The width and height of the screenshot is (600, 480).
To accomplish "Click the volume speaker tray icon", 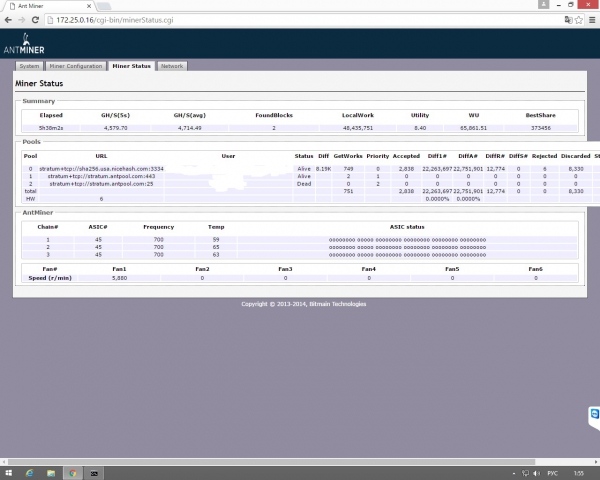I will click(536, 473).
